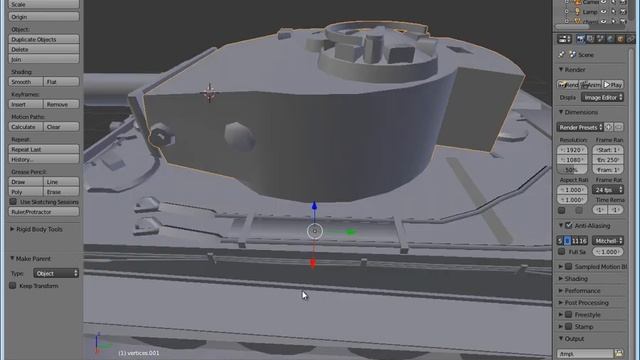Open output folder browser icon
Screen dimensions: 640x360
tap(619, 353)
